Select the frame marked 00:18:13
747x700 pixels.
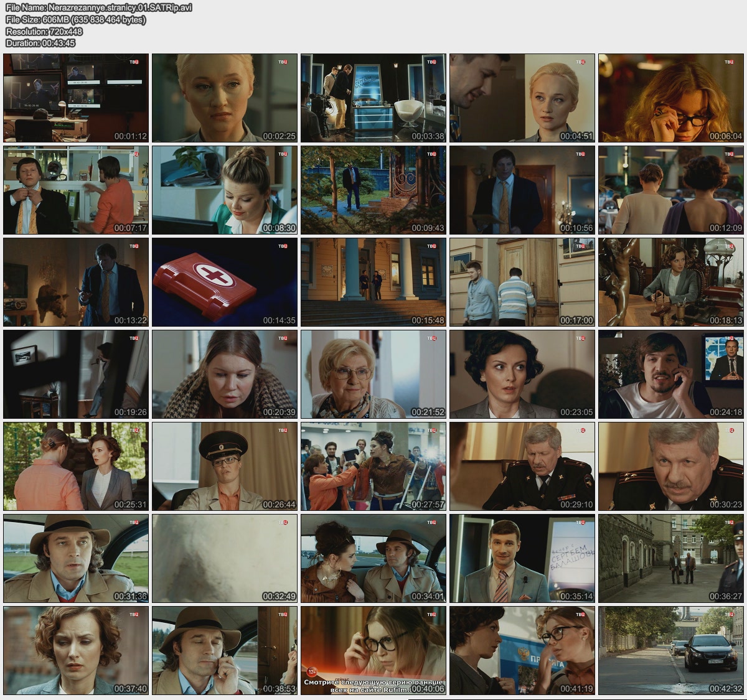671,282
